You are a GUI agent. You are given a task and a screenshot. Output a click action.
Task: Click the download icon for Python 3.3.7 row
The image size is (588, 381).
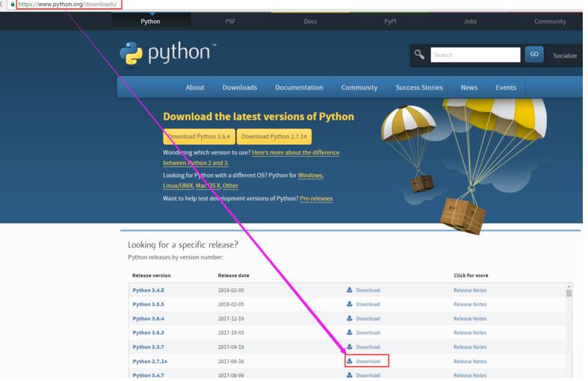(x=350, y=347)
